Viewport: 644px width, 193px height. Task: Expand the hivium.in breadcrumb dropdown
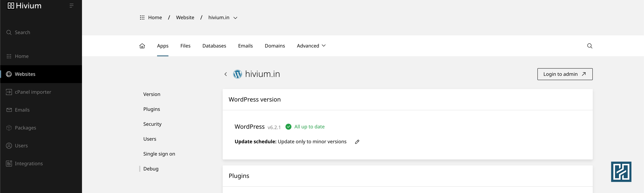[235, 18]
